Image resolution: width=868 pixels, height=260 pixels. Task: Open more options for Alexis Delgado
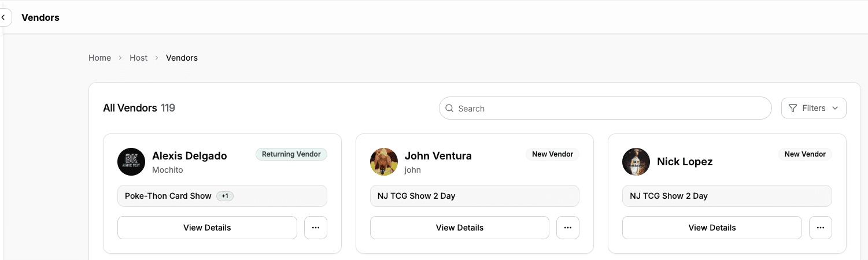click(x=316, y=228)
